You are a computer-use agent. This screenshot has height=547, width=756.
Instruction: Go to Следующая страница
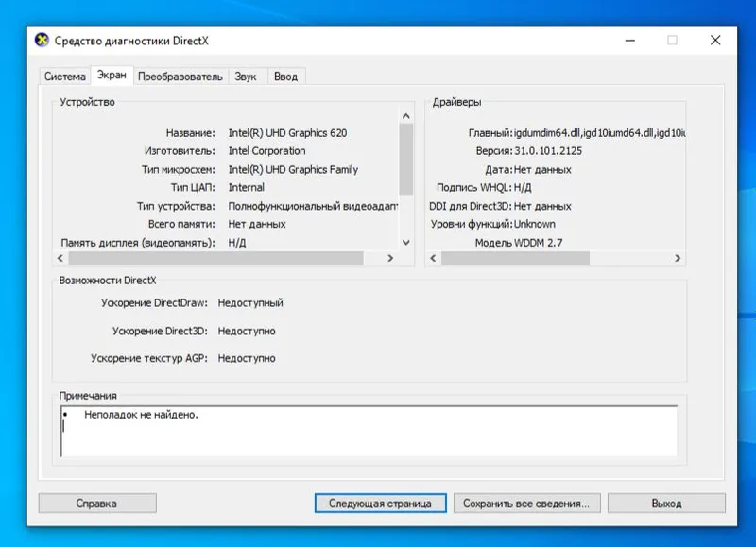[381, 504]
